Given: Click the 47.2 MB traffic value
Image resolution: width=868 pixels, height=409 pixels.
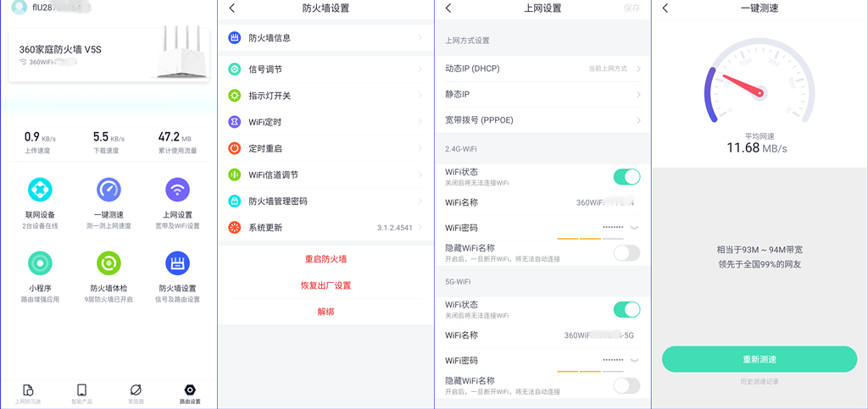Looking at the screenshot, I should pyautogui.click(x=175, y=137).
